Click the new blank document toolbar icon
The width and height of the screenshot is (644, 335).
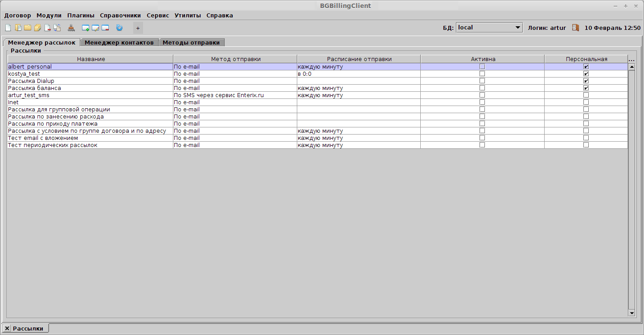8,28
